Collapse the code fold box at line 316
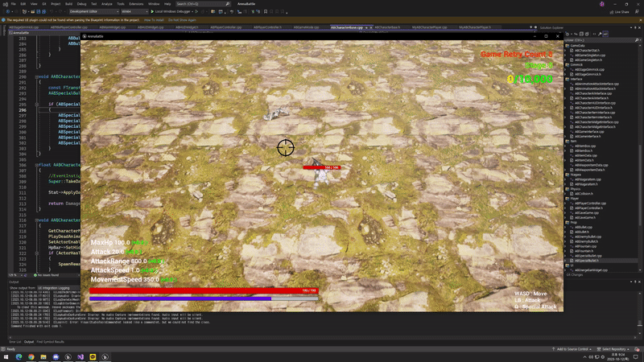 click(x=36, y=220)
